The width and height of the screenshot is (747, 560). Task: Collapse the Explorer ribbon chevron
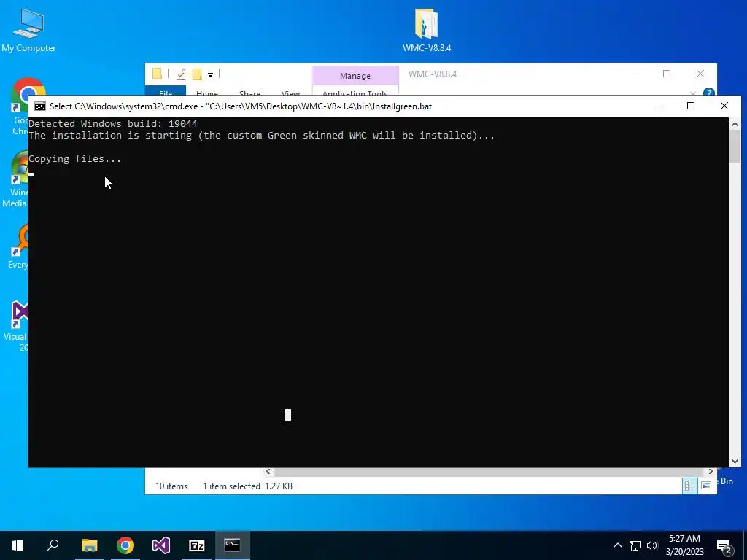(x=693, y=93)
